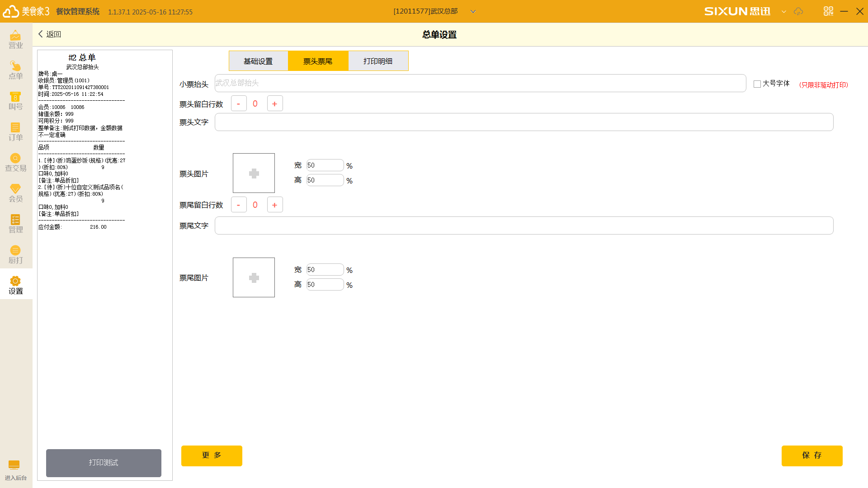Toggle the 大号字体 checkbox

pos(757,84)
